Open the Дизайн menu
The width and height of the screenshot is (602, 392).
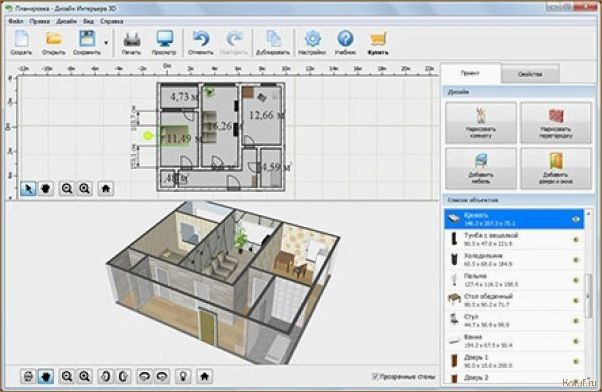[66, 21]
